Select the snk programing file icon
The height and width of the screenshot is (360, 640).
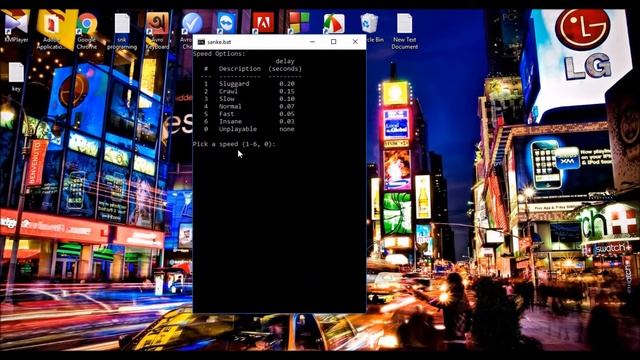click(x=122, y=31)
